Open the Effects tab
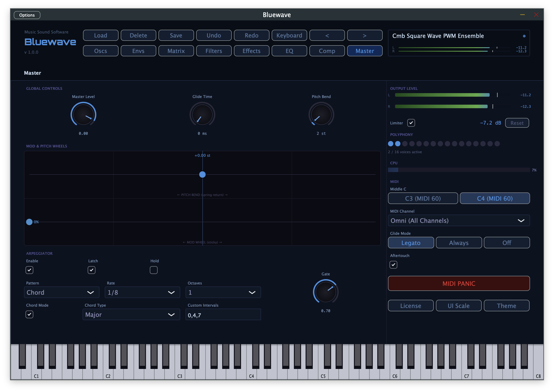The height and width of the screenshot is (392, 554). tap(251, 51)
